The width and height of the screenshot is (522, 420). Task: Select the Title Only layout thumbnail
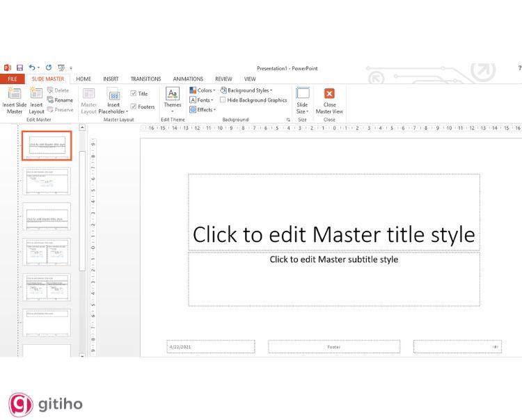pos(47,323)
